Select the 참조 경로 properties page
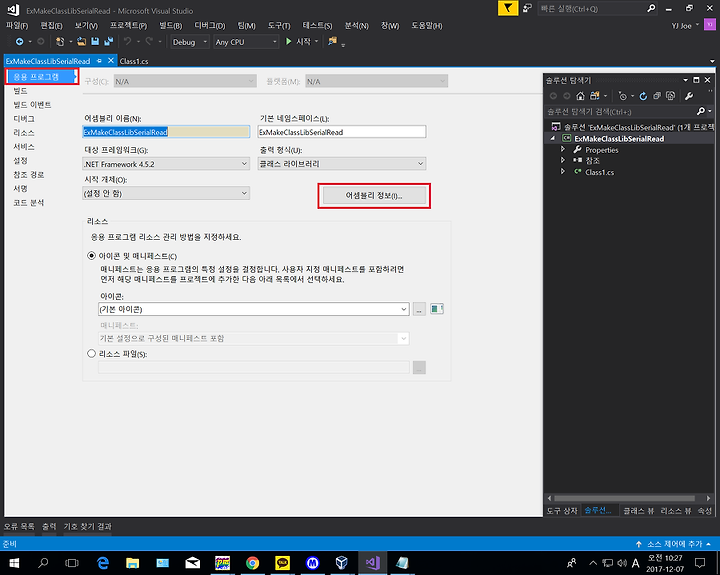The height and width of the screenshot is (575, 720). tap(28, 175)
